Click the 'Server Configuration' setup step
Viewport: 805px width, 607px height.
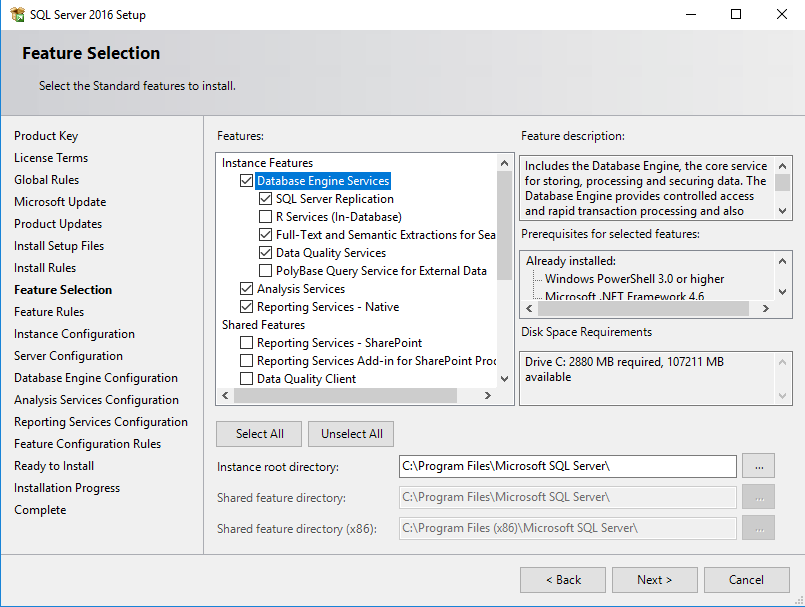pyautogui.click(x=68, y=356)
